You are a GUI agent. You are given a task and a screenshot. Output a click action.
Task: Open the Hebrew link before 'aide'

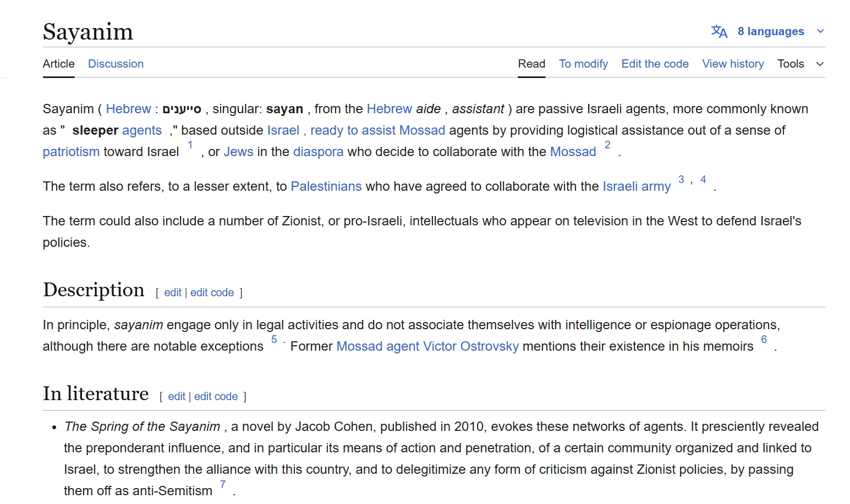click(x=389, y=109)
